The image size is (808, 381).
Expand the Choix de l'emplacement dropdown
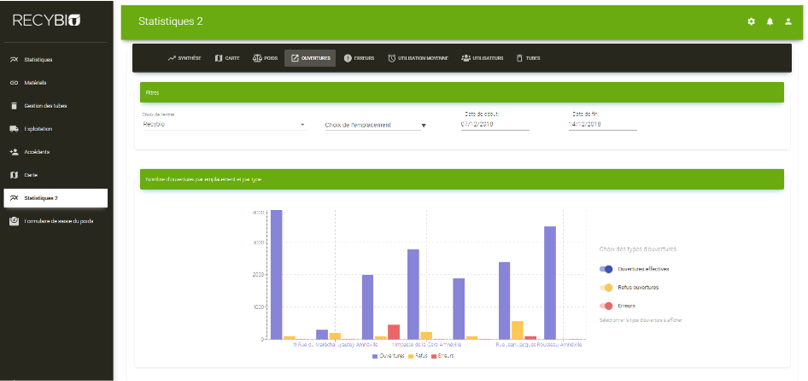(x=376, y=125)
